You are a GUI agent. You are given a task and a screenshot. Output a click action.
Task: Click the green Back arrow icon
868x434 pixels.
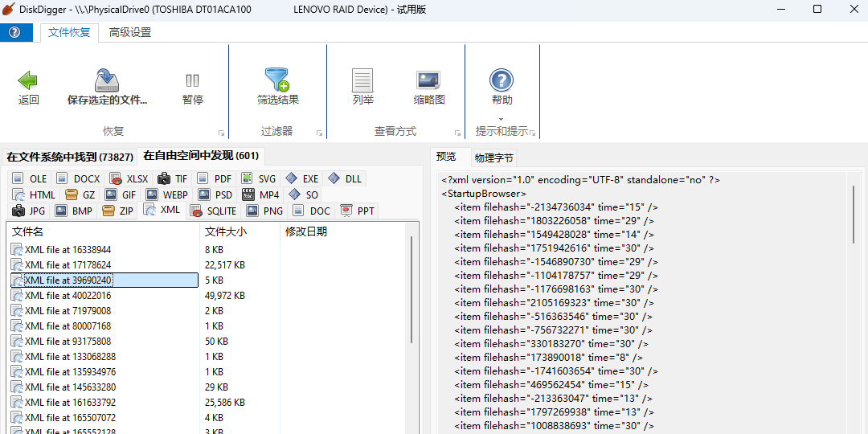point(28,81)
